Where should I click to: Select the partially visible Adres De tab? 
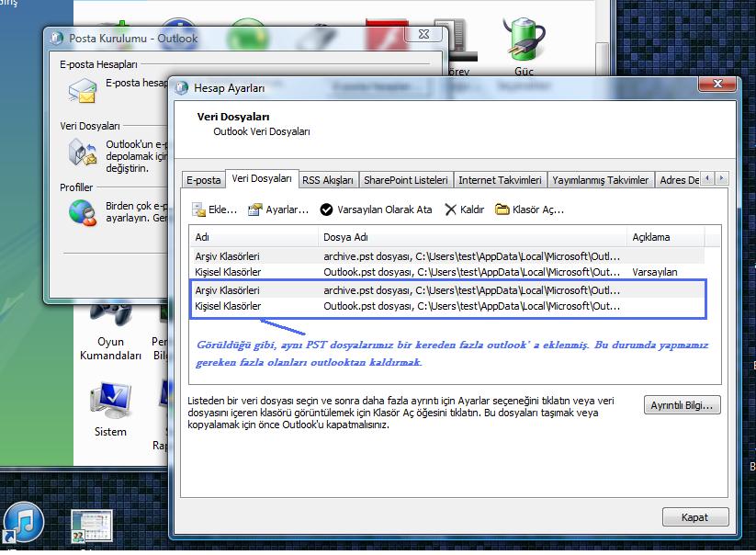click(x=678, y=180)
